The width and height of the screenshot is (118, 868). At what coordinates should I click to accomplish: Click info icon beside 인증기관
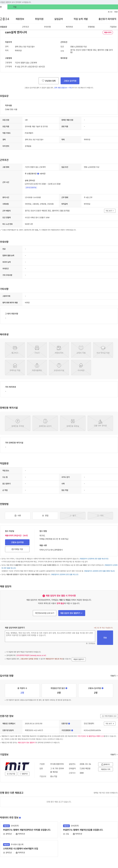[69, 723]
